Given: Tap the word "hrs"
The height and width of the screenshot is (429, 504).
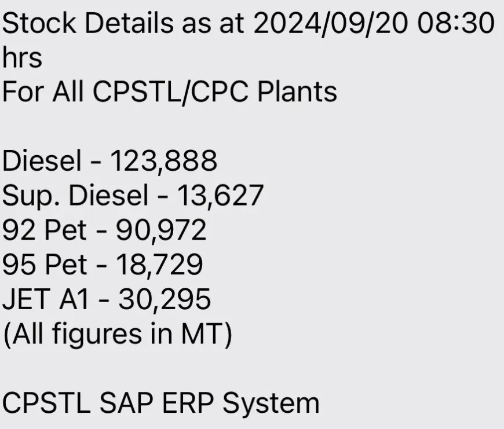Looking at the screenshot, I should click(x=22, y=58).
